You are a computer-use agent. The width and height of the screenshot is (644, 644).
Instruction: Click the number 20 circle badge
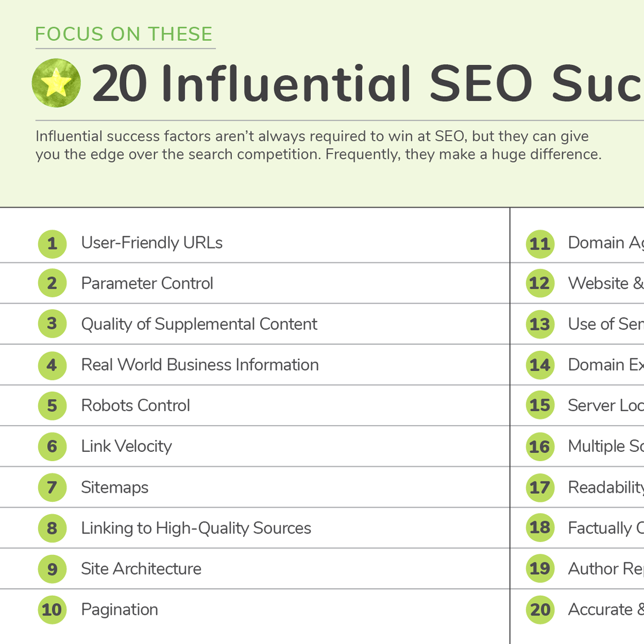coord(540,610)
